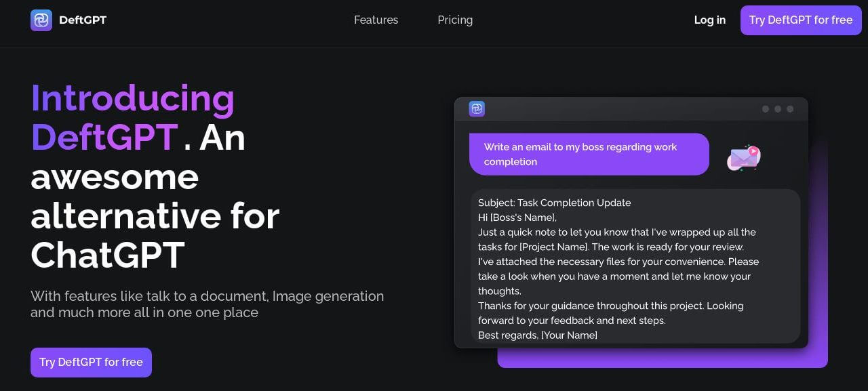Screen dimensions: 868x391
Task: Click the DeftGPT app icon inside the chat mockup
Action: (x=477, y=108)
